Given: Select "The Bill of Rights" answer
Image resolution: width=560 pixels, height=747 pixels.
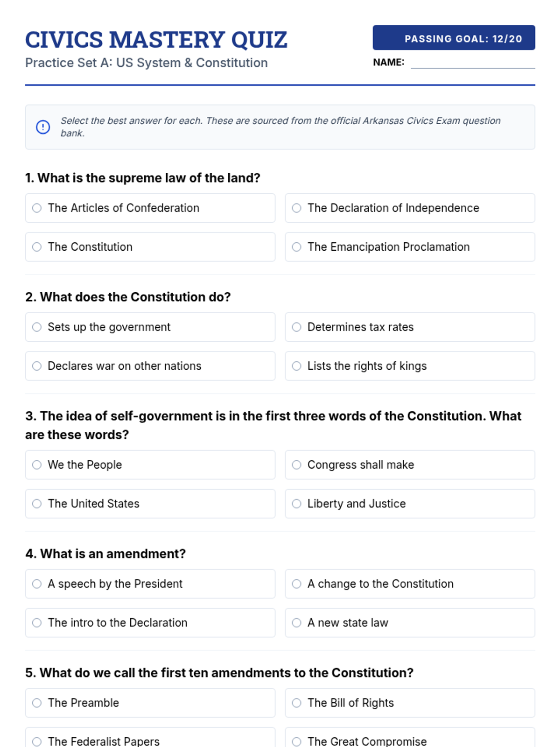Looking at the screenshot, I should 296,703.
